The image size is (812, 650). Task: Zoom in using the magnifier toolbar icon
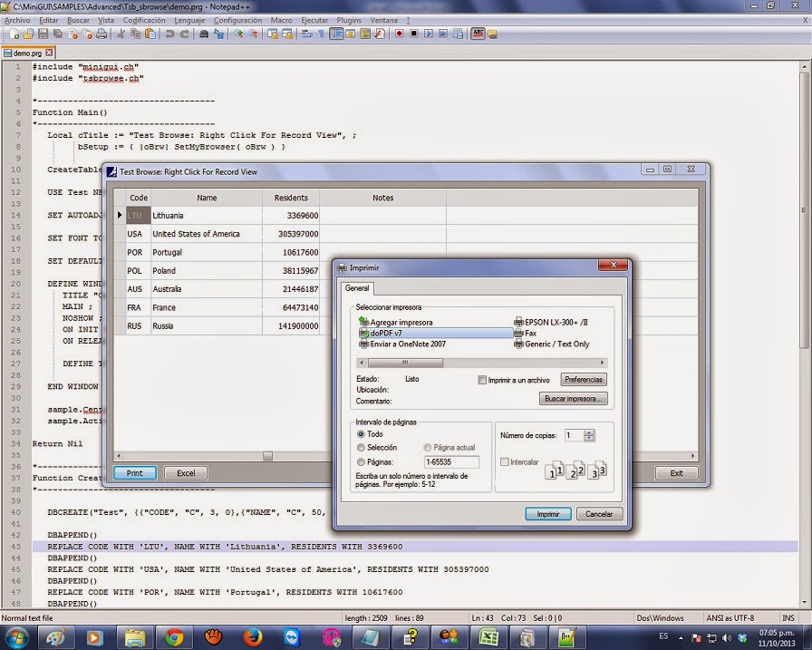click(239, 34)
